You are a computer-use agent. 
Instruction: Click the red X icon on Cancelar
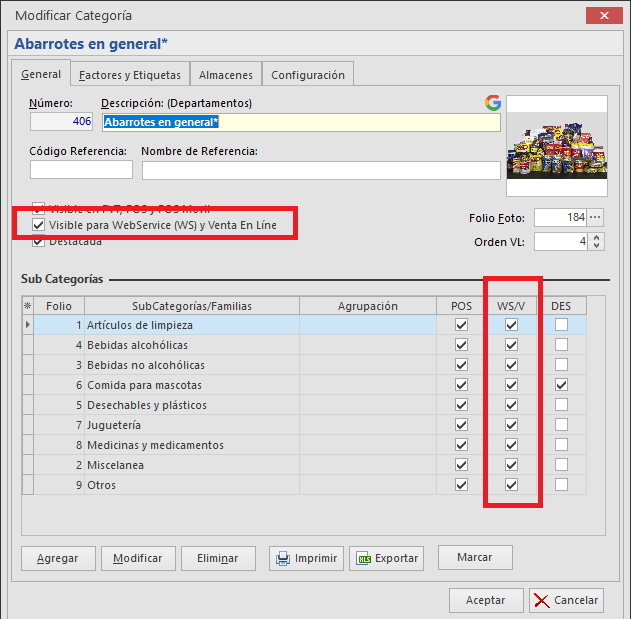tap(541, 600)
